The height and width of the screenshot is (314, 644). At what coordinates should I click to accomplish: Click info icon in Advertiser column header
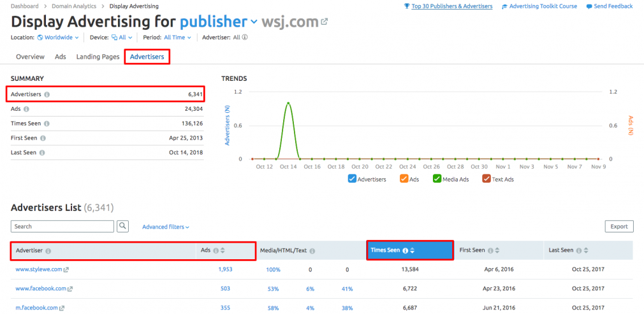48,251
